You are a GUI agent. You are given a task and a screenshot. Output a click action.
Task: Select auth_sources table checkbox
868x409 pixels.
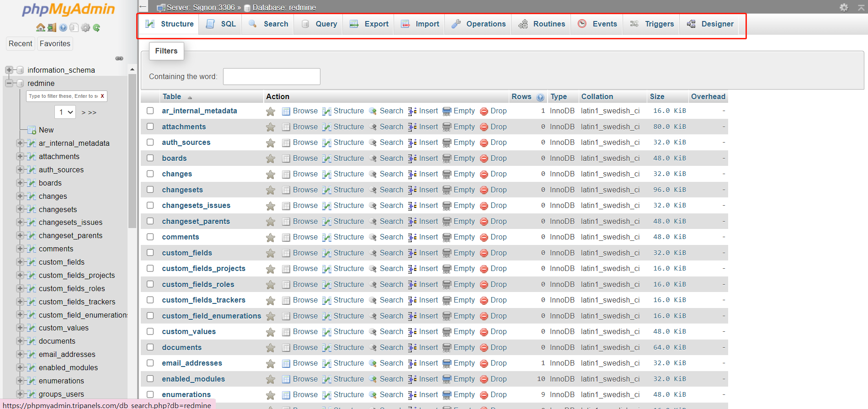click(150, 142)
